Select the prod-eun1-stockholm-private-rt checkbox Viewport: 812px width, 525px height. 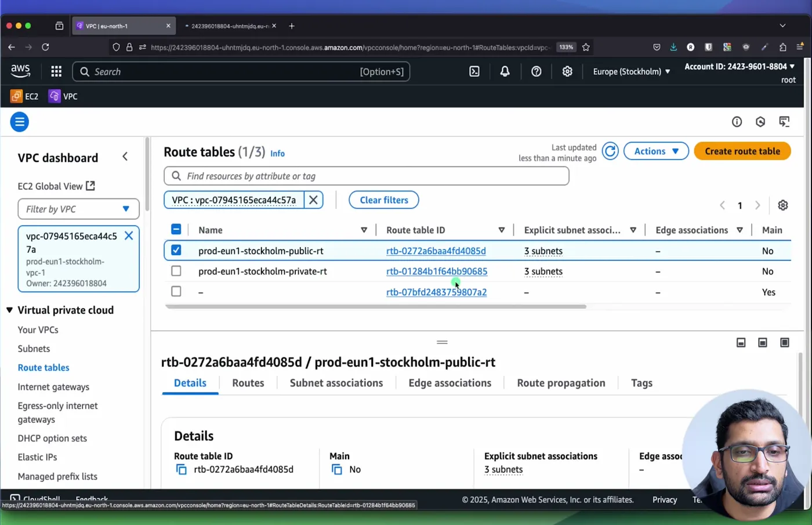176,271
